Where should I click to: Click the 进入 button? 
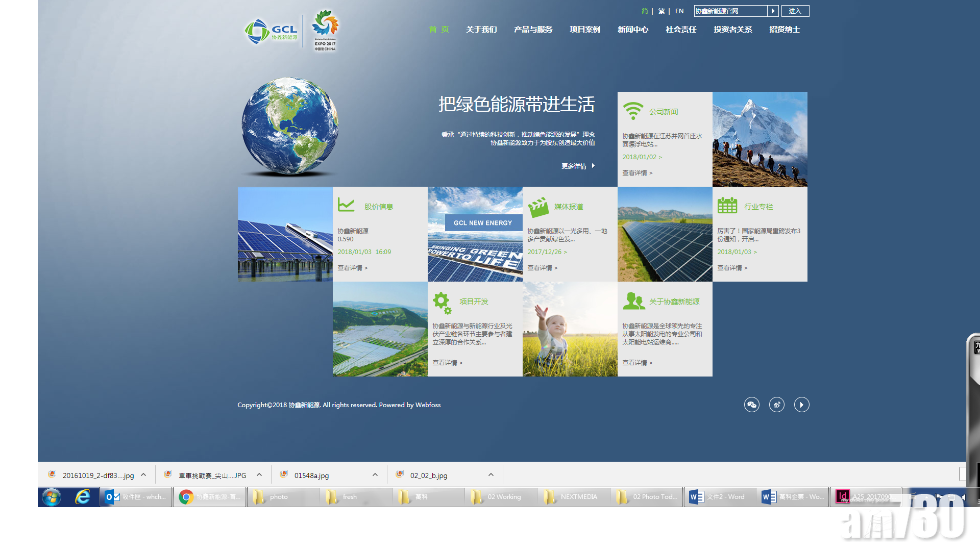[795, 11]
